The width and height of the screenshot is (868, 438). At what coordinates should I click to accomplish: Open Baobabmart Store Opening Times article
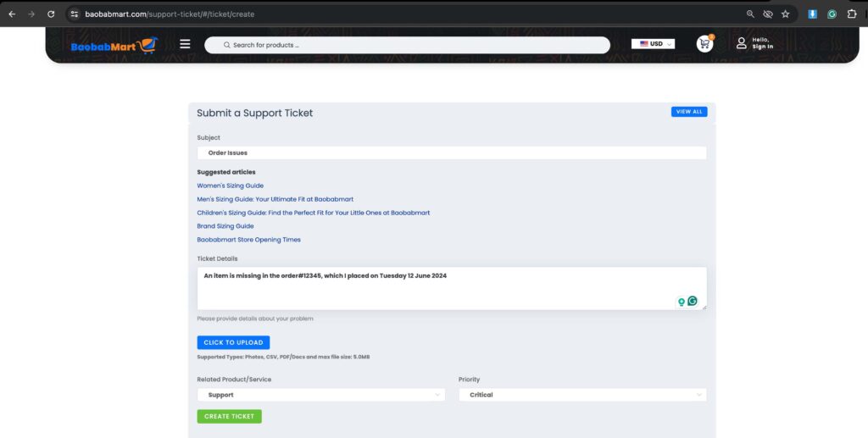[x=248, y=240]
